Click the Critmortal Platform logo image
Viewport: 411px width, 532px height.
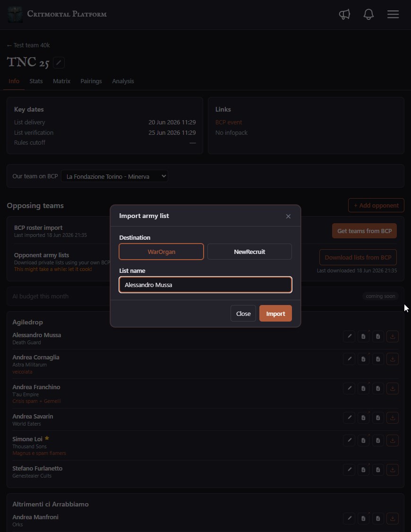click(15, 14)
